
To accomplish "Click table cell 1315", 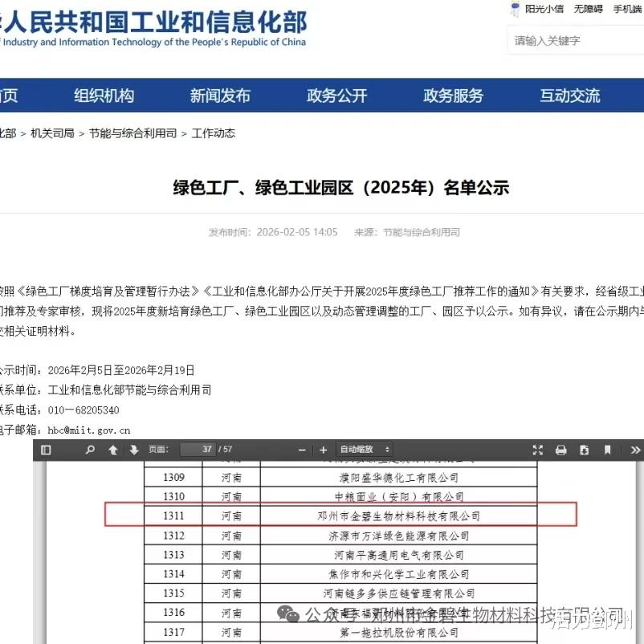I will tap(173, 593).
